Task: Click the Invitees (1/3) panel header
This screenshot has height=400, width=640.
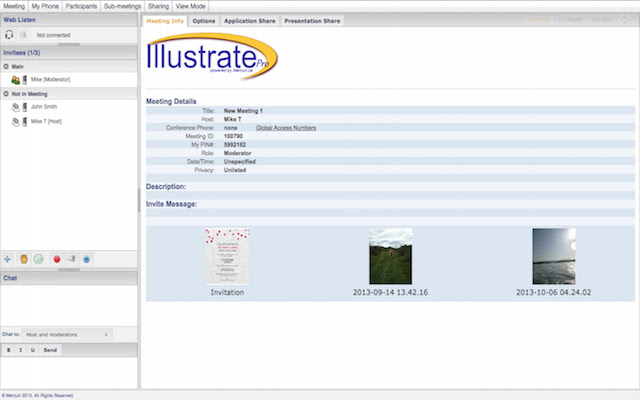Action: (x=69, y=53)
